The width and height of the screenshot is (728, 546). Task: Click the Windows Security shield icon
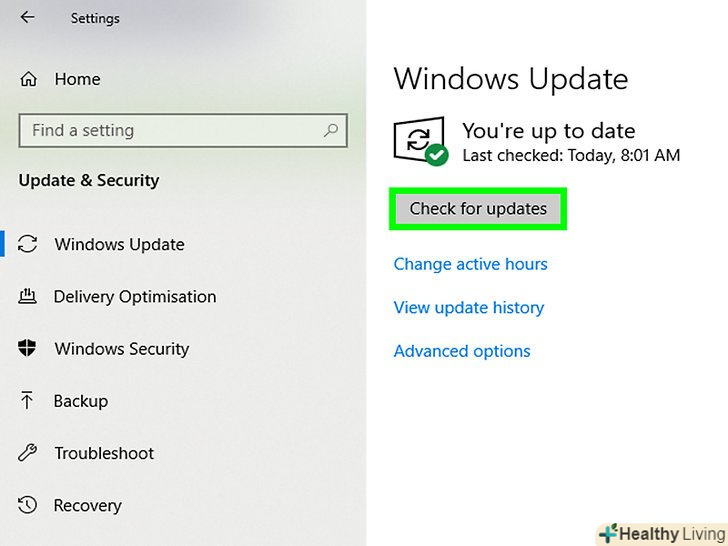click(27, 348)
